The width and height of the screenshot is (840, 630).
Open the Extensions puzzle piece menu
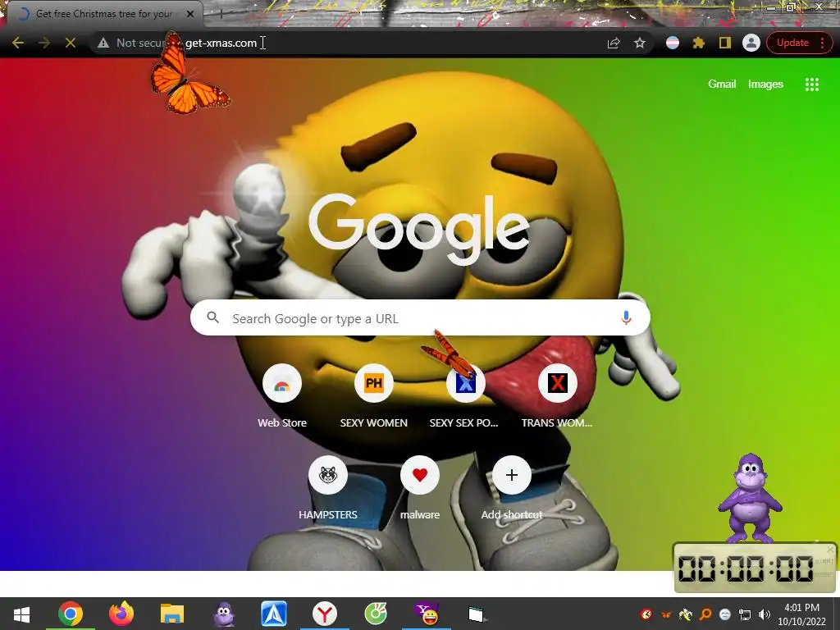pos(699,43)
